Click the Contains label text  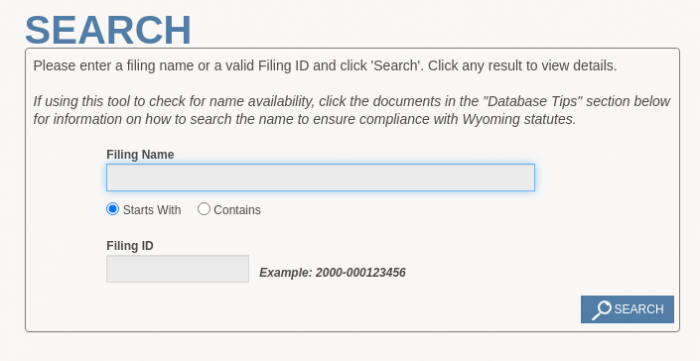tap(237, 210)
